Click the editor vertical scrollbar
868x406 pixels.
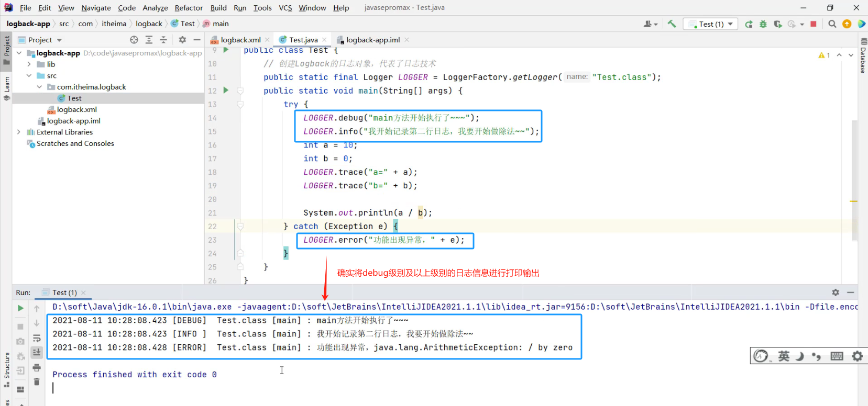854,181
